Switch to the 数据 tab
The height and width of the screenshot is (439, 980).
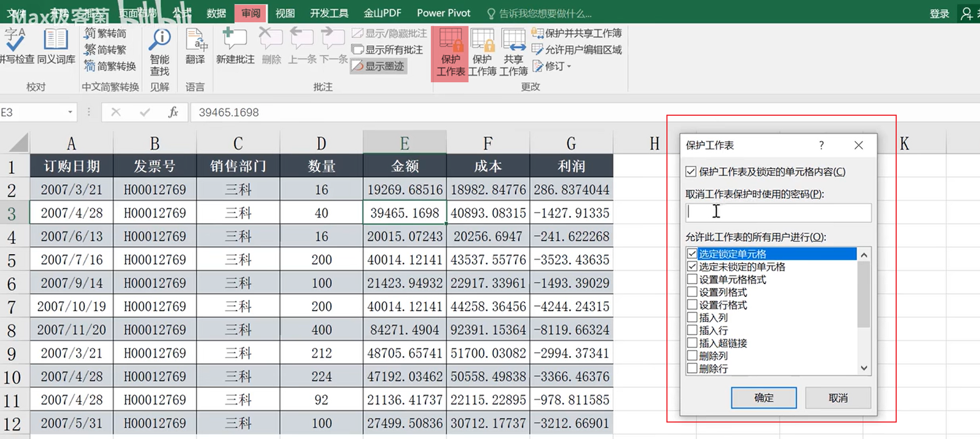pos(216,13)
